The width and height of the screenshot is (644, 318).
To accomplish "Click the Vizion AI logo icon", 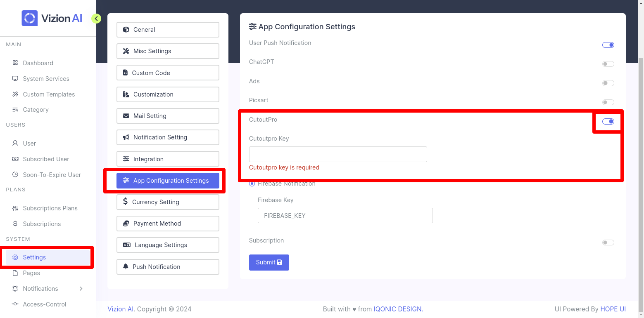I will (30, 18).
